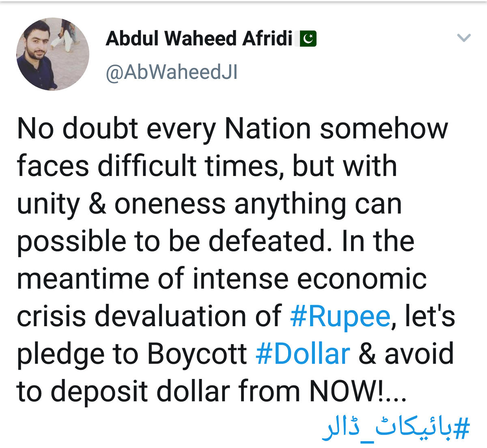Click the word "pledge" in the tweet
This screenshot has height=448, width=487.
tap(60, 355)
